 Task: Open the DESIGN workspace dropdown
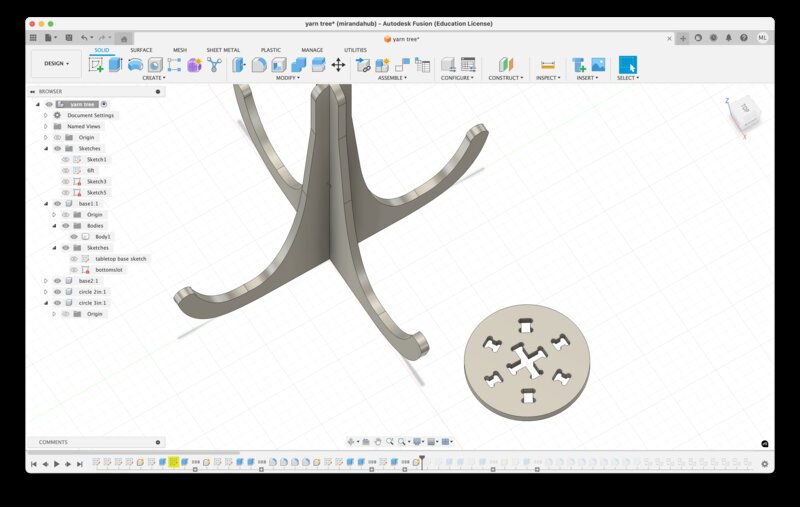point(56,63)
